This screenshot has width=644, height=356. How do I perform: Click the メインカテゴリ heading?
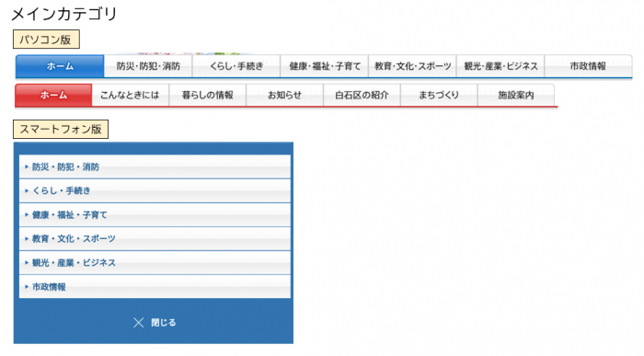pyautogui.click(x=64, y=14)
